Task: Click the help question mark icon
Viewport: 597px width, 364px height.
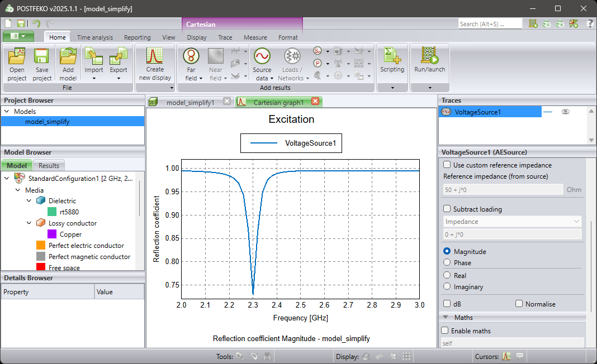Action: [x=590, y=23]
